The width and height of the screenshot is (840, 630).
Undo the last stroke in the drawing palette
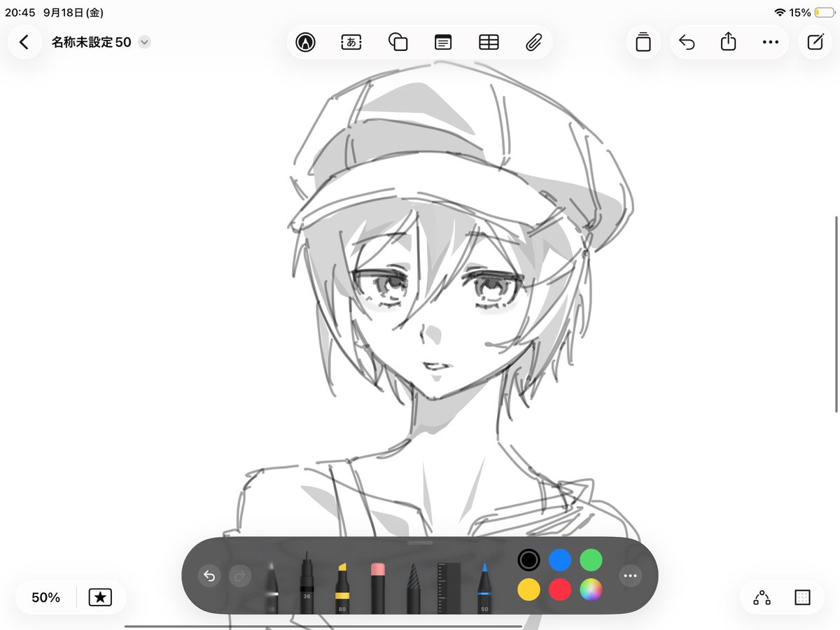(x=209, y=576)
